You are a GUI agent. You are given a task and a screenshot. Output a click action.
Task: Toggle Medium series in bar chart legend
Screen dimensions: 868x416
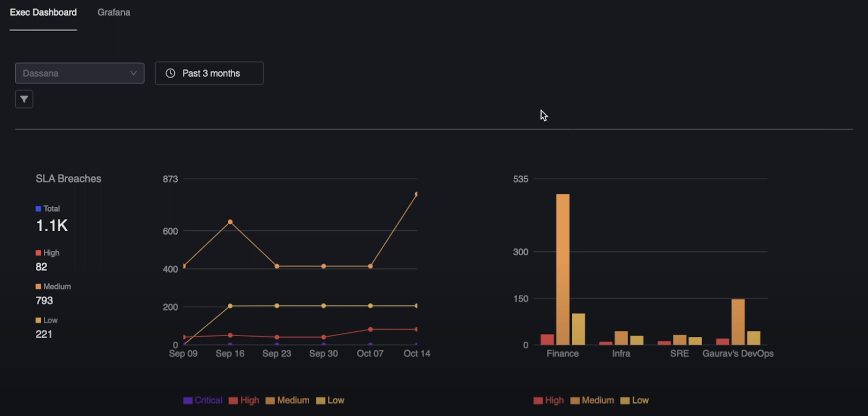(x=592, y=400)
